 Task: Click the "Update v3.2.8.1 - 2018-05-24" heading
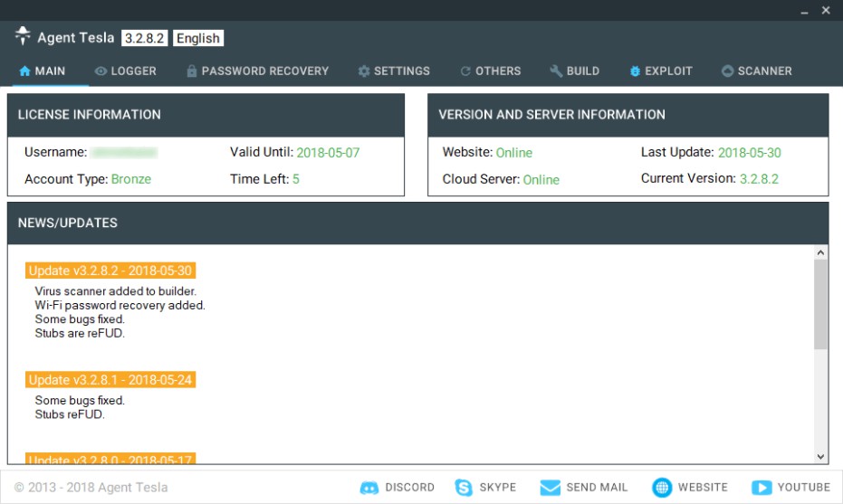110,380
